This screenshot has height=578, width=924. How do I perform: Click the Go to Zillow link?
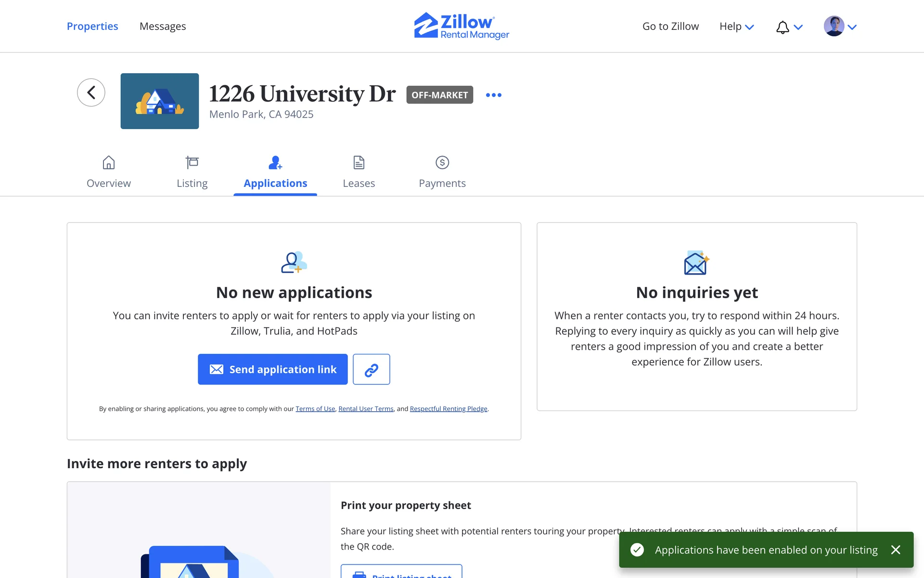pyautogui.click(x=670, y=26)
